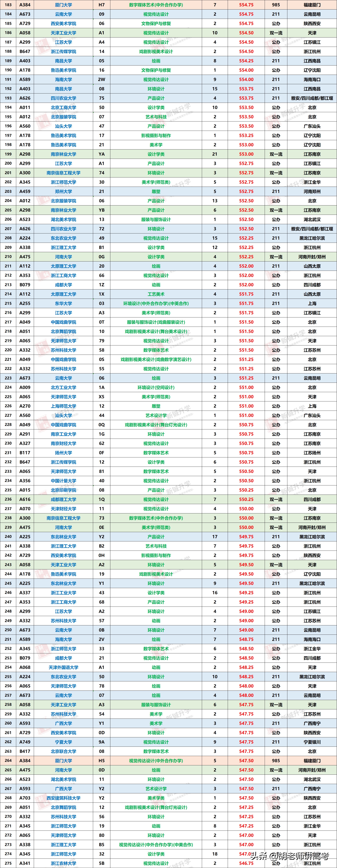Click the school code A616
Screen dimensions: 337x868
click(25, 499)
